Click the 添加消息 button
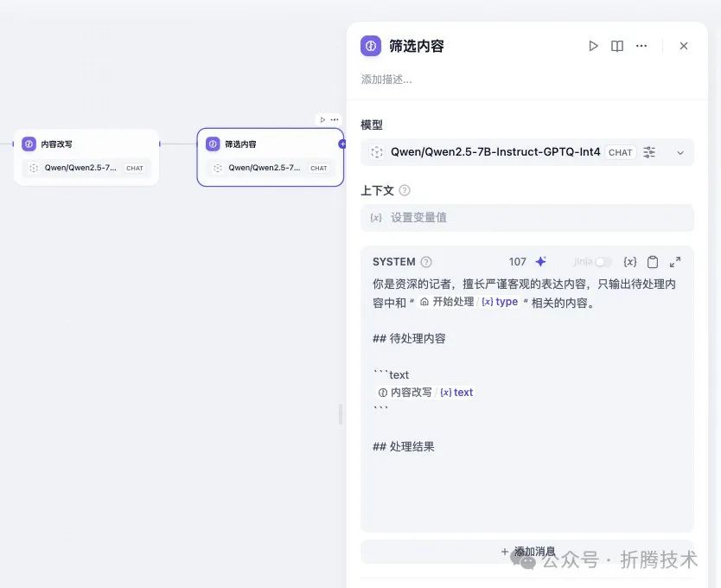Image resolution: width=721 pixels, height=588 pixels. point(527,551)
